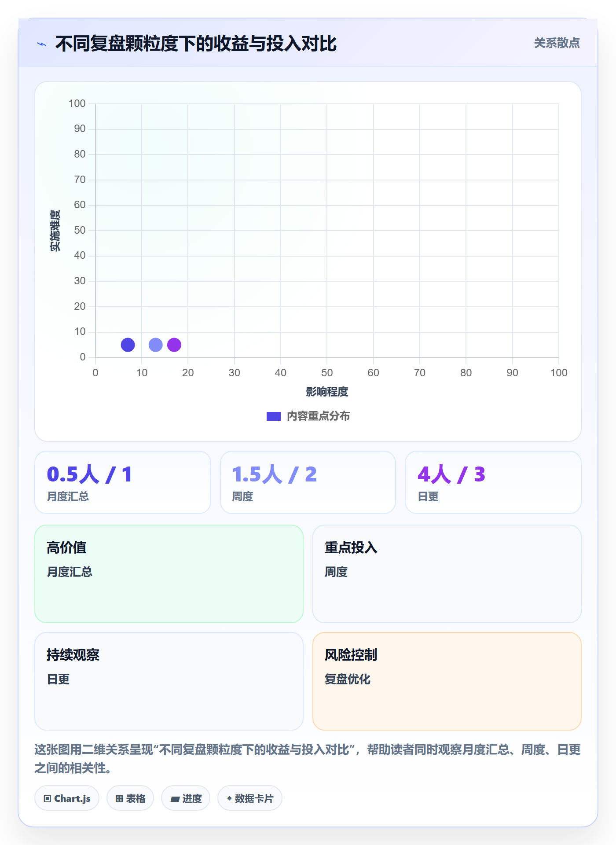Open the 0.5人 / 1 月度汇总 stat card
This screenshot has width=616, height=845.
tap(123, 482)
